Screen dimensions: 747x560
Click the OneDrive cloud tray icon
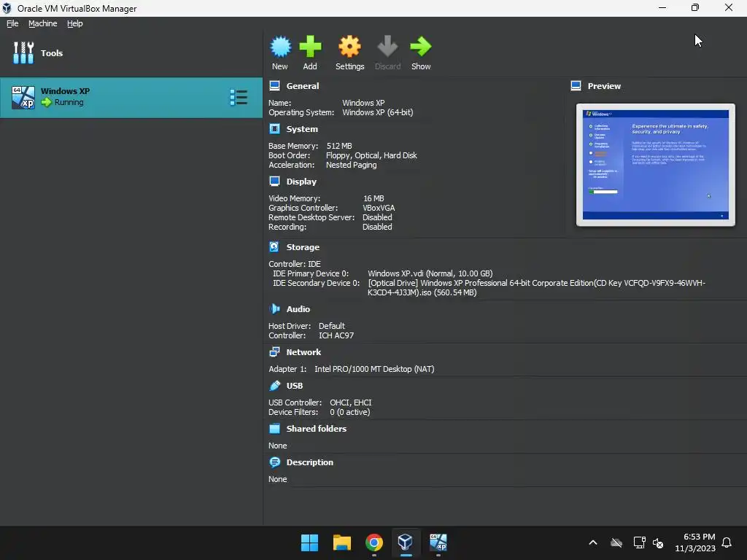616,542
